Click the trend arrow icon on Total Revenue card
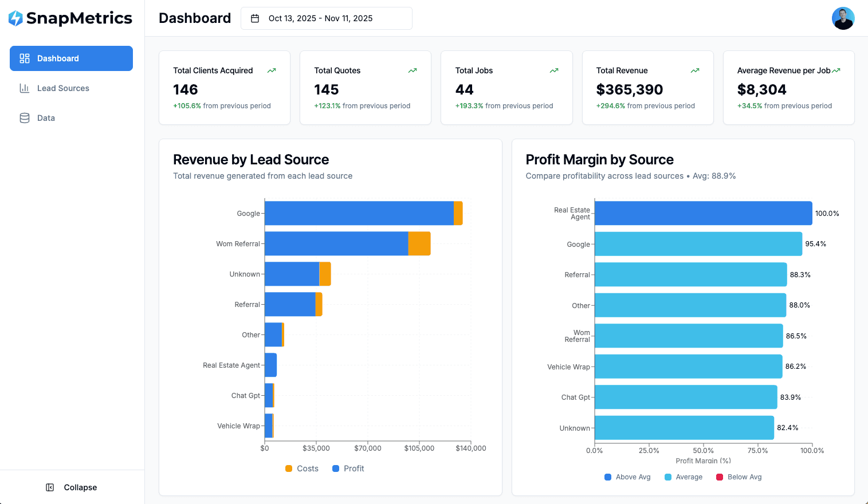 click(x=694, y=70)
